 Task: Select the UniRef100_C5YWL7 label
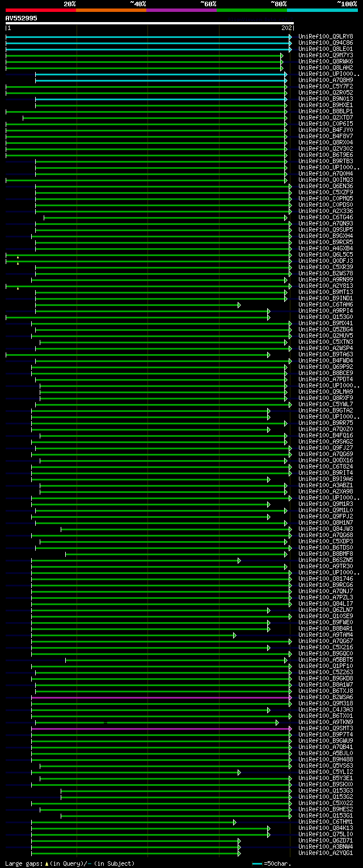pyautogui.click(x=326, y=404)
